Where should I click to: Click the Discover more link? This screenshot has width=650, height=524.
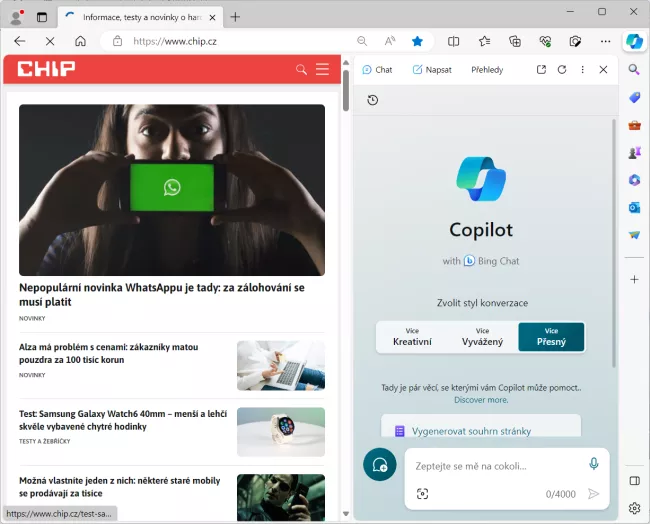(482, 399)
